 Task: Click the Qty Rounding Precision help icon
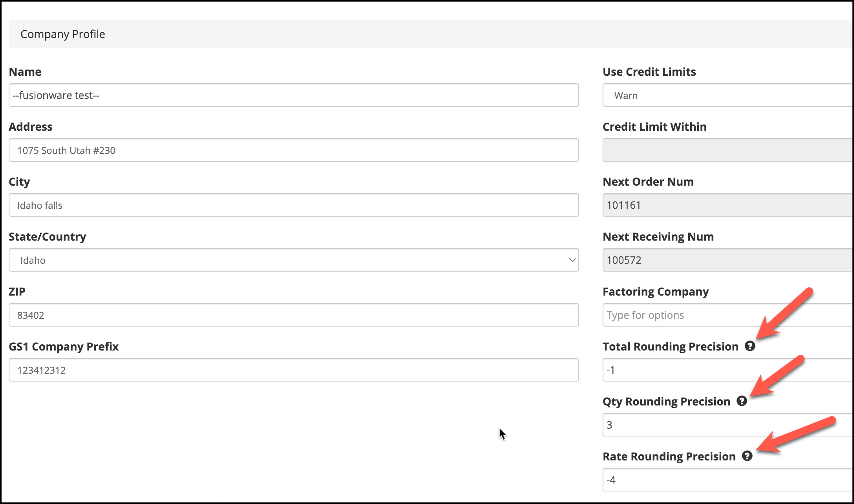pos(742,401)
